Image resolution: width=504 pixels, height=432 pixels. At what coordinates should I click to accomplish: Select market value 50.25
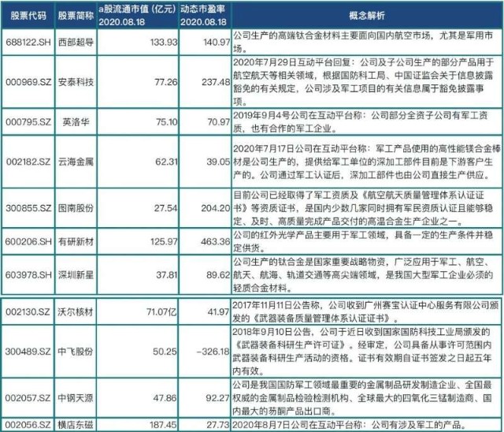(165, 352)
